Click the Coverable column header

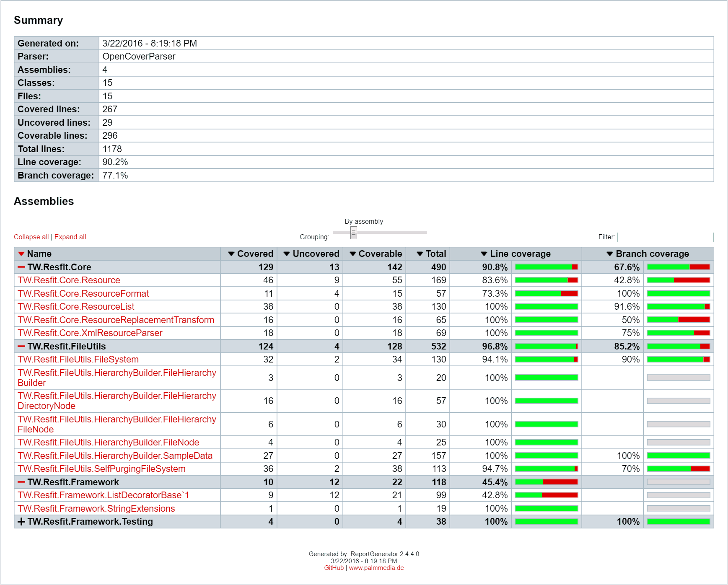tap(375, 254)
